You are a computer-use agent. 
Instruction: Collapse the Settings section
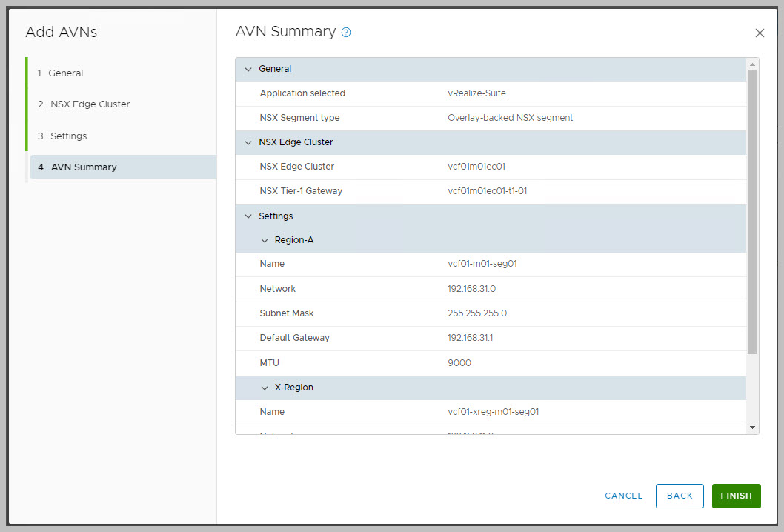pyautogui.click(x=248, y=216)
